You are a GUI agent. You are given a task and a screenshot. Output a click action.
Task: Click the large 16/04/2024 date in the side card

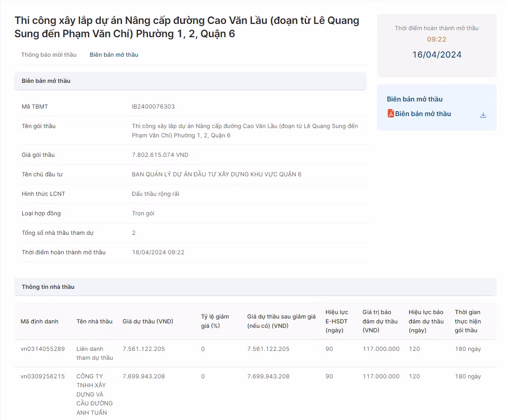coord(437,54)
